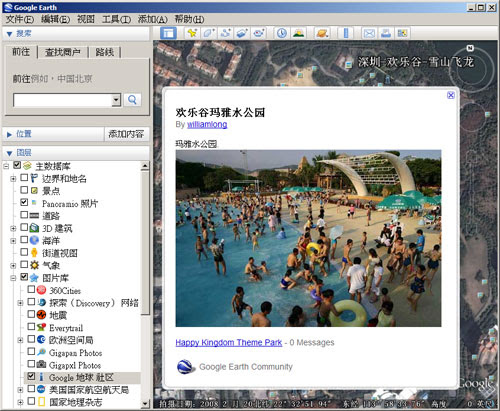Click the earthquake layer icon
Viewport: 500px width, 411px height.
pos(41,315)
